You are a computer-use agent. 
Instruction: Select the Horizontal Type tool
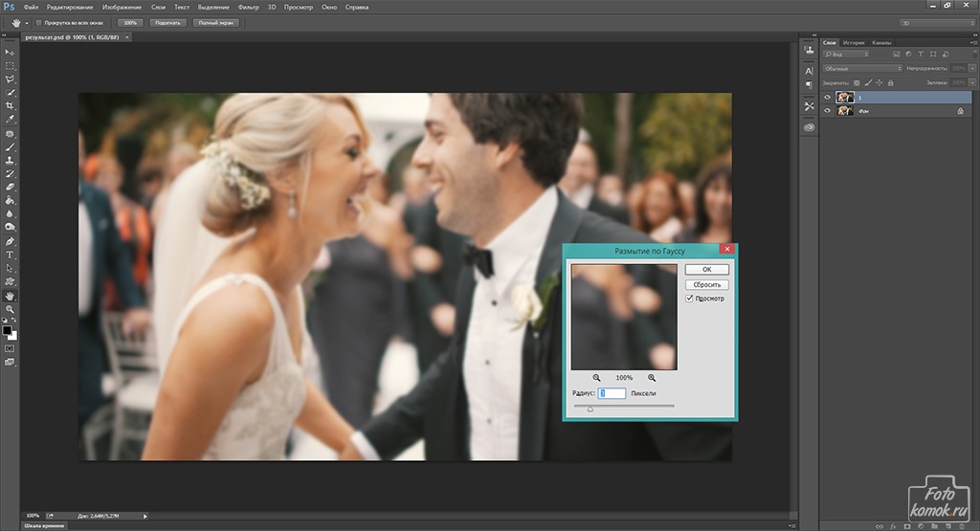[x=11, y=255]
